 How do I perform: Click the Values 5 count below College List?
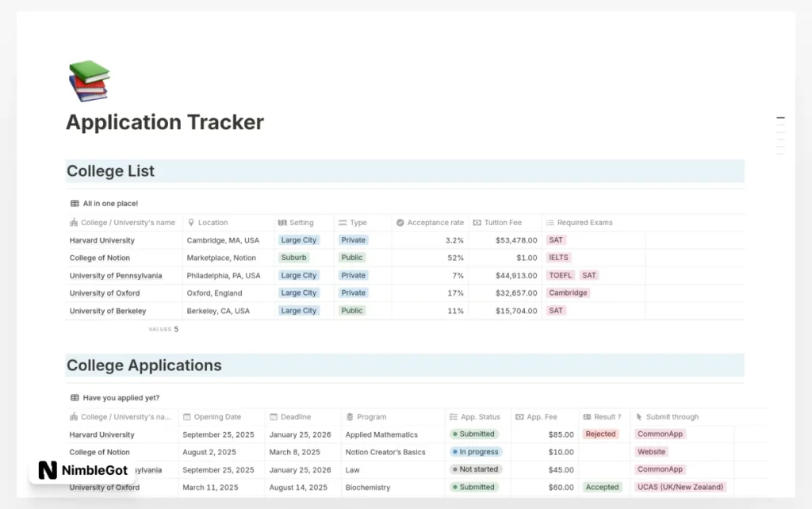tap(163, 329)
